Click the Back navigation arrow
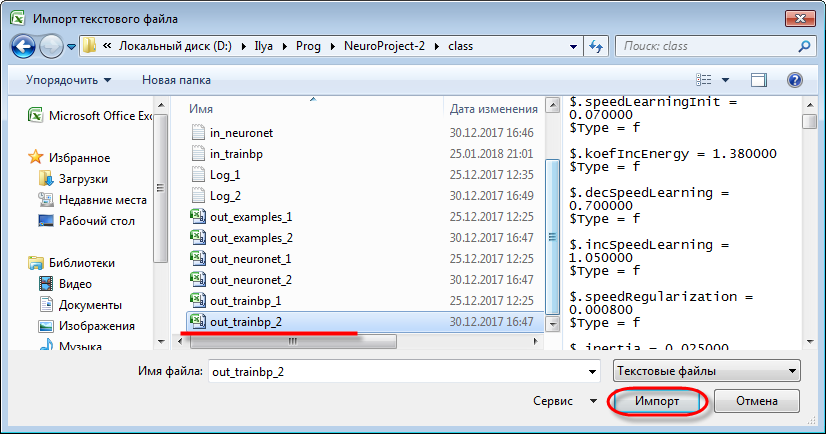826x434 pixels. pos(23,46)
